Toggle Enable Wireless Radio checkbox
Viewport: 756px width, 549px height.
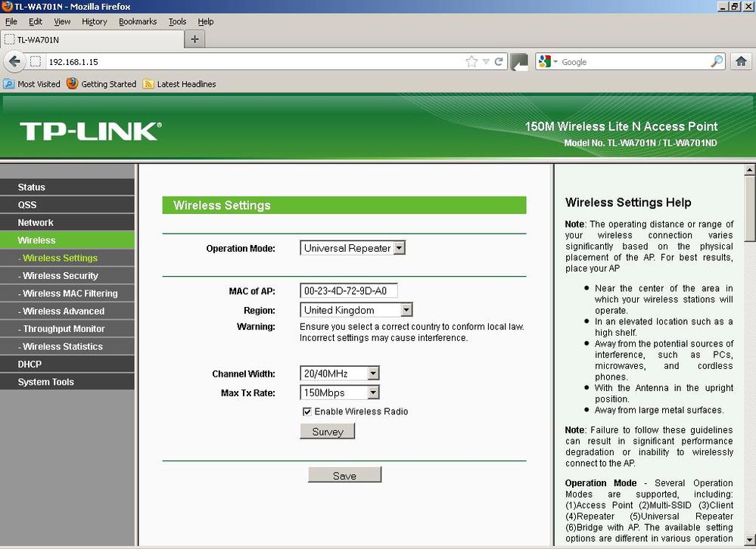click(306, 411)
